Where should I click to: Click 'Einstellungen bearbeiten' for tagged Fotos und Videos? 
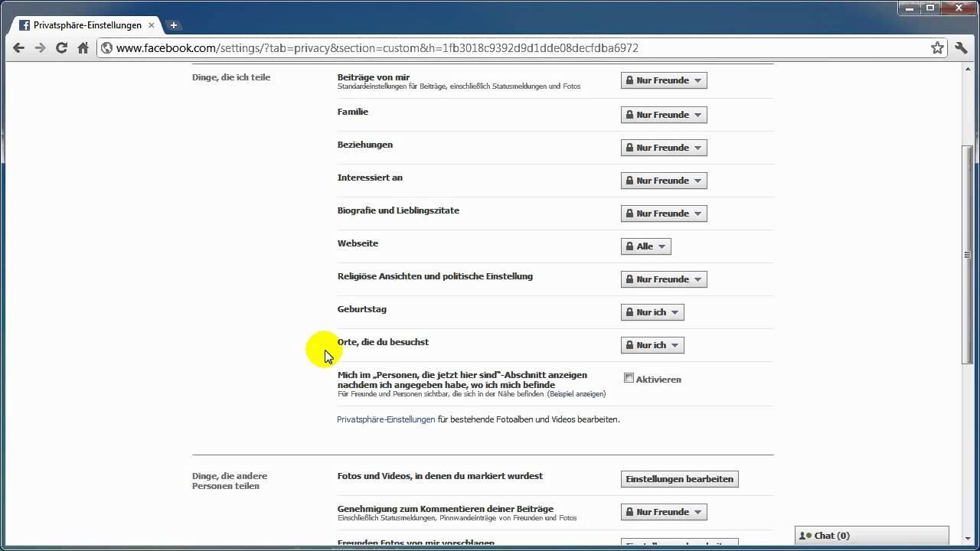click(680, 479)
